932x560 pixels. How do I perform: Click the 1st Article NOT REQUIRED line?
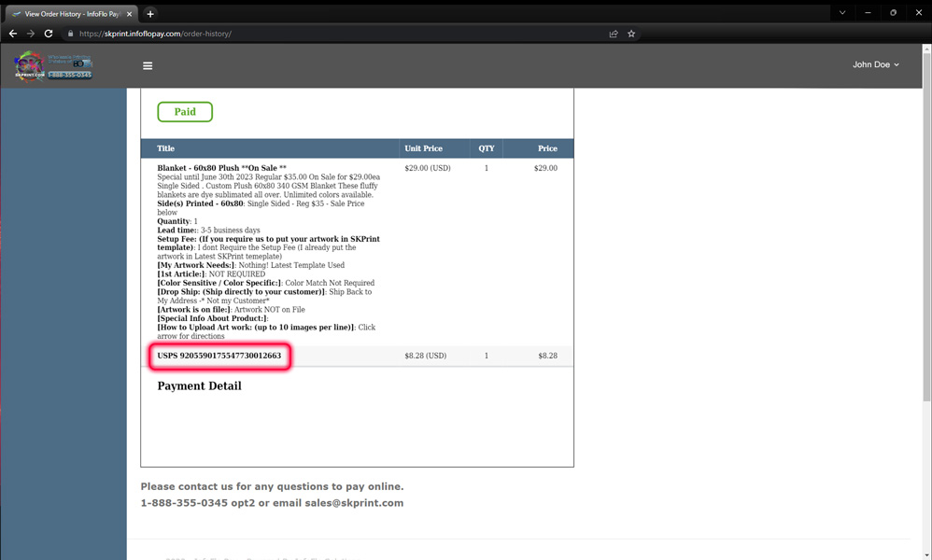coord(211,273)
